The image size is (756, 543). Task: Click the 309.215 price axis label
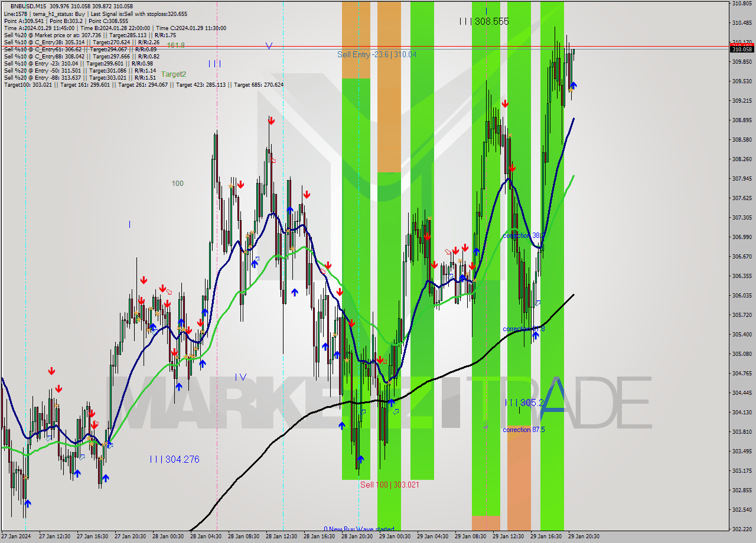pos(742,101)
